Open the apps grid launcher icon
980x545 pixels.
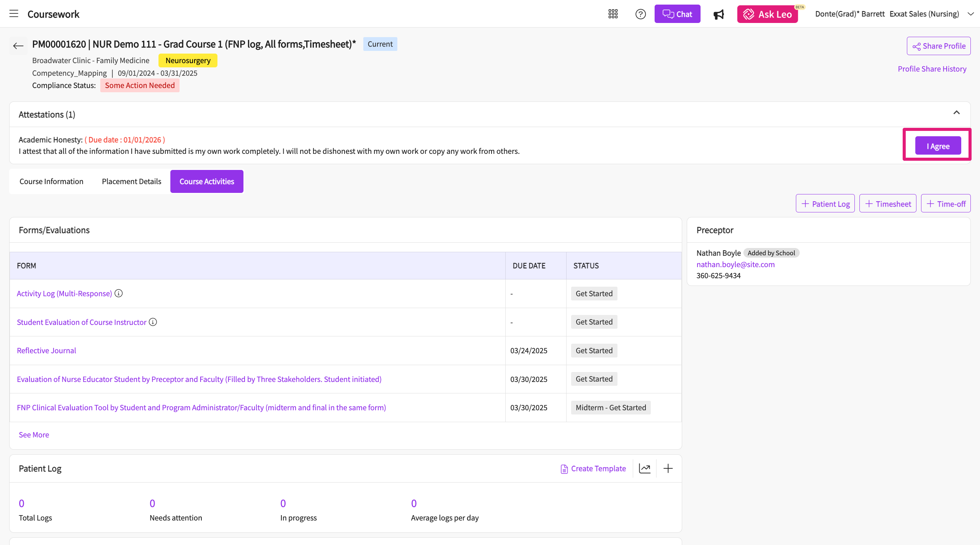pos(613,14)
